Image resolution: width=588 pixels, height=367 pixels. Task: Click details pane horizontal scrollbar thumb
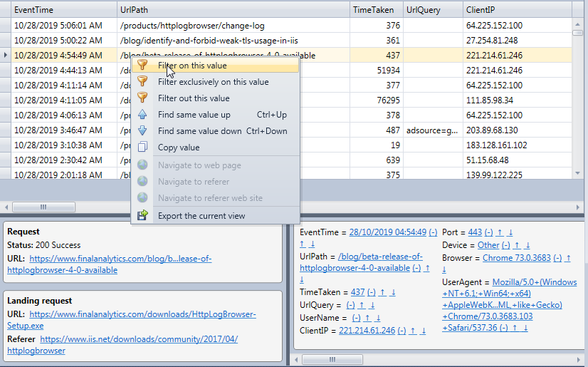tap(332, 359)
